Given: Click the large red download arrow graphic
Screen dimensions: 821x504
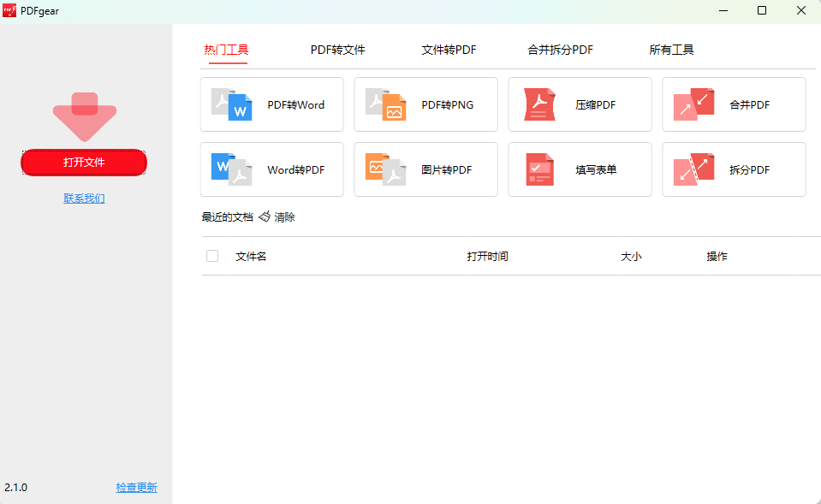Looking at the screenshot, I should click(x=84, y=116).
